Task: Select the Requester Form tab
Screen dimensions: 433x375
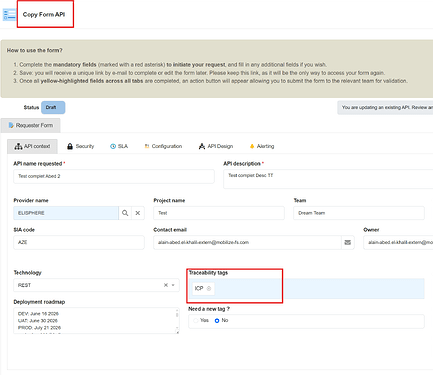Action: [31, 125]
